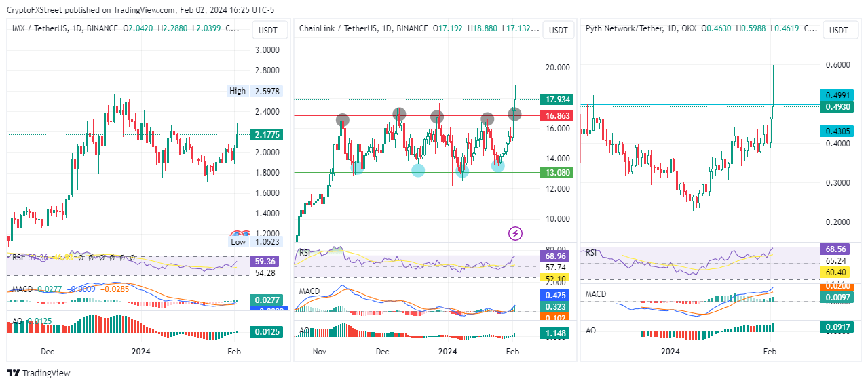Click the blue 0.425 MACD value label
Image resolution: width=868 pixels, height=385 pixels.
[556, 296]
